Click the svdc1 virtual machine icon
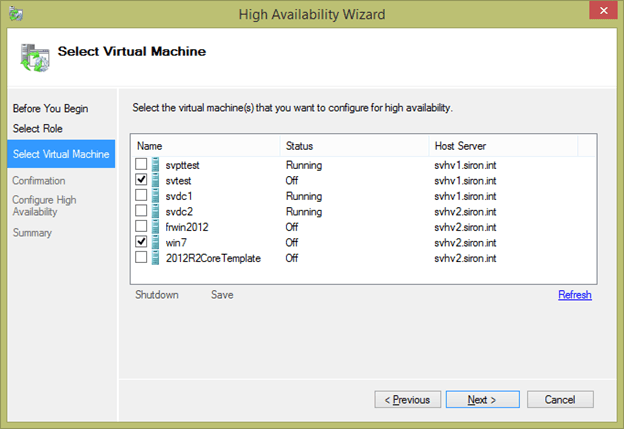 coord(155,195)
